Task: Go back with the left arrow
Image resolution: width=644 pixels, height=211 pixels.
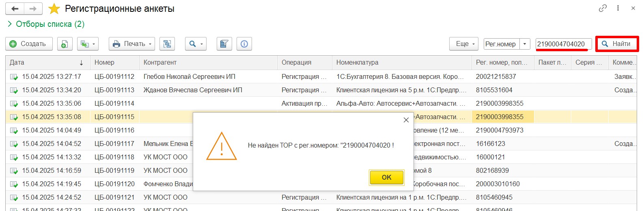Action: (15, 9)
